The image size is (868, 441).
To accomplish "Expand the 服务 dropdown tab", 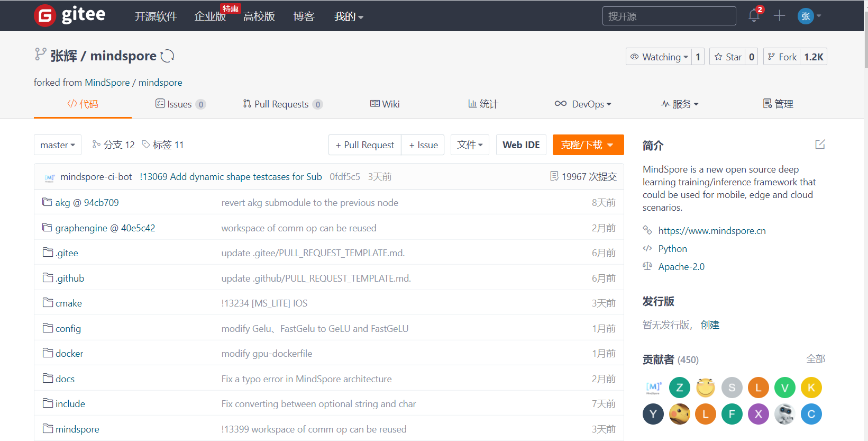I will coord(680,104).
